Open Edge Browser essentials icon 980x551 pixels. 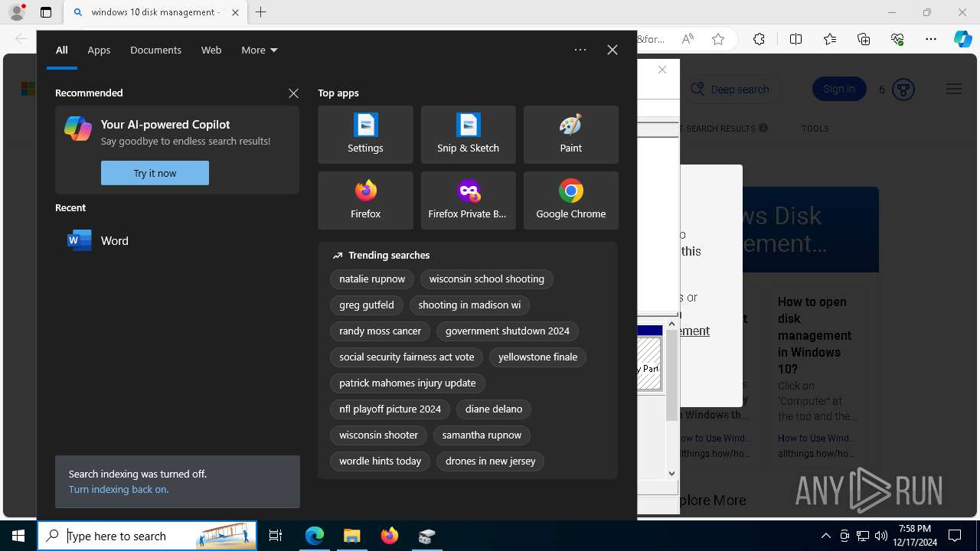(897, 39)
